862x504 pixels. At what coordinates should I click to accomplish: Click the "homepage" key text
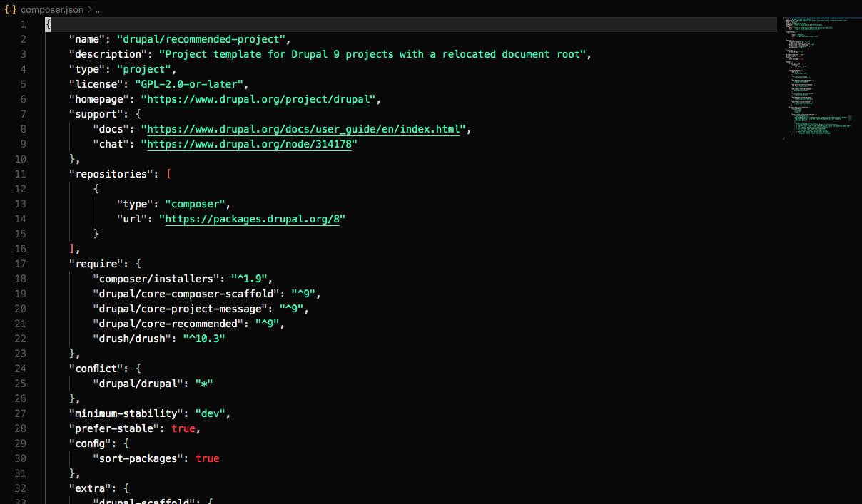click(x=98, y=99)
